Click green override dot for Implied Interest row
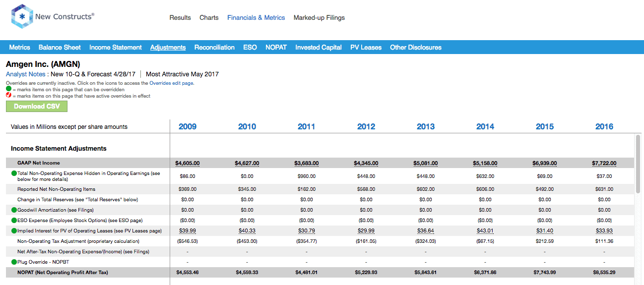 tap(14, 231)
